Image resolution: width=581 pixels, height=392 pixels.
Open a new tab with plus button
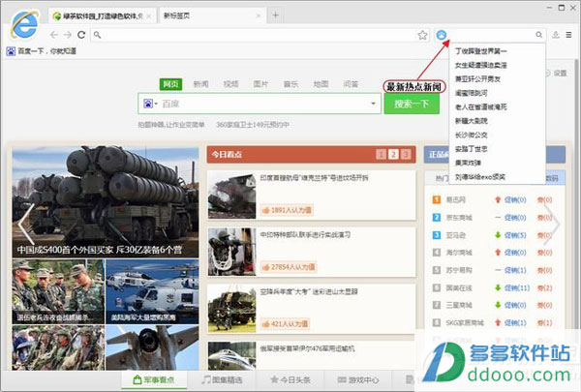coord(275,15)
